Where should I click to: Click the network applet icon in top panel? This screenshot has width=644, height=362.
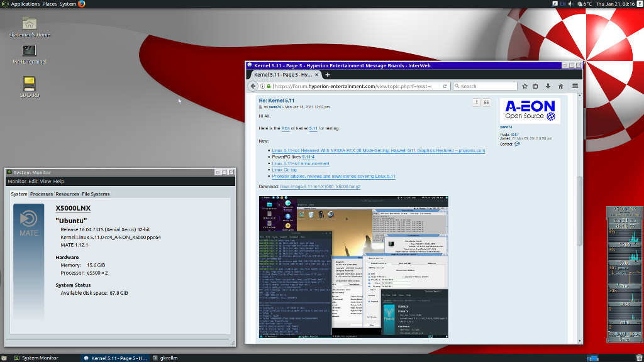[555, 4]
